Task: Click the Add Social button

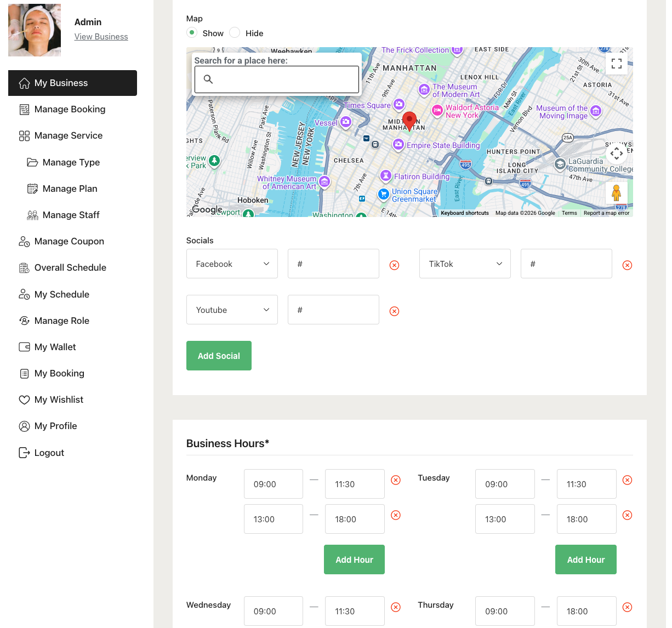Action: pos(219,356)
